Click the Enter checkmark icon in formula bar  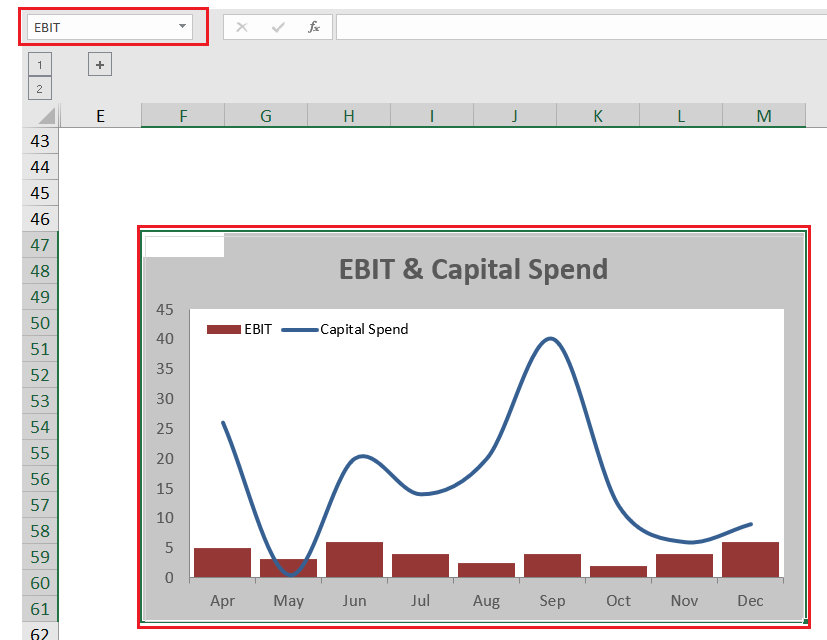click(276, 27)
